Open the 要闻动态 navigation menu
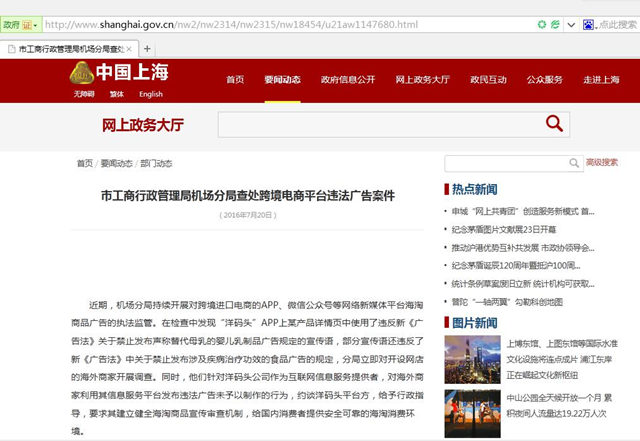This screenshot has width=640, height=441. coord(282,80)
